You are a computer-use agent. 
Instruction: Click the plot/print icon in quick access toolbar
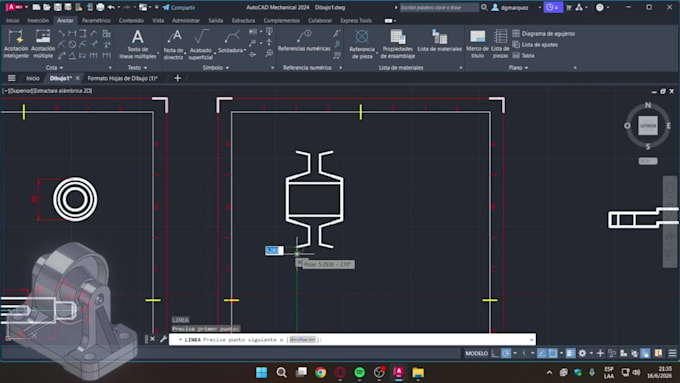click(100, 7)
